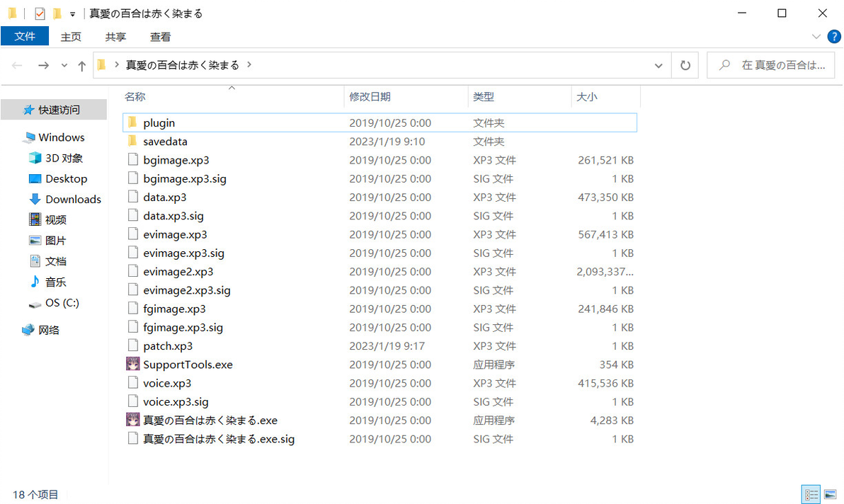The height and width of the screenshot is (504, 844).
Task: Click the 2,093,337 size value
Action: pyautogui.click(x=605, y=272)
